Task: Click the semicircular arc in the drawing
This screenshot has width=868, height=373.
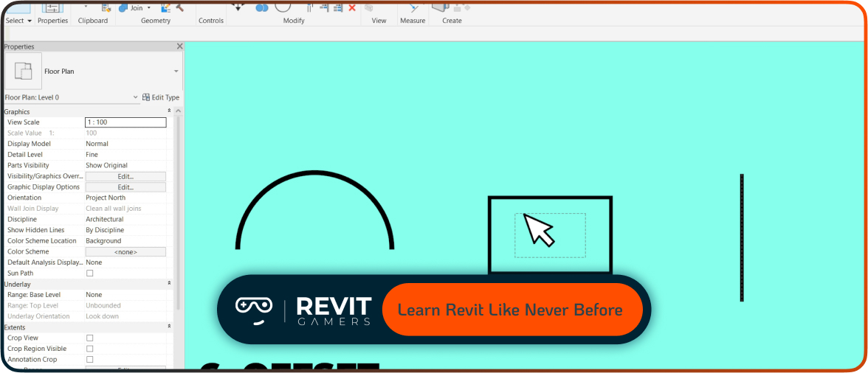Action: [x=314, y=173]
